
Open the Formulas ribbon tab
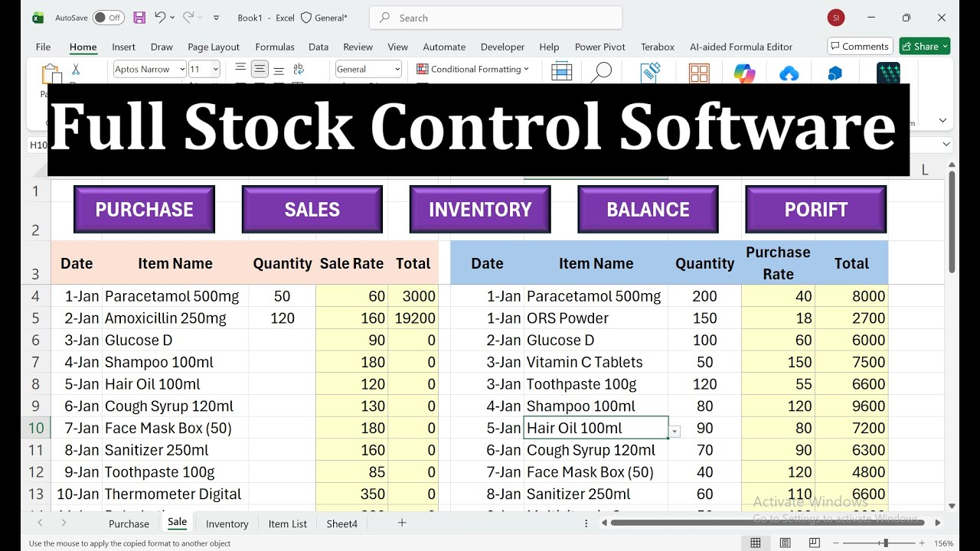pos(275,47)
